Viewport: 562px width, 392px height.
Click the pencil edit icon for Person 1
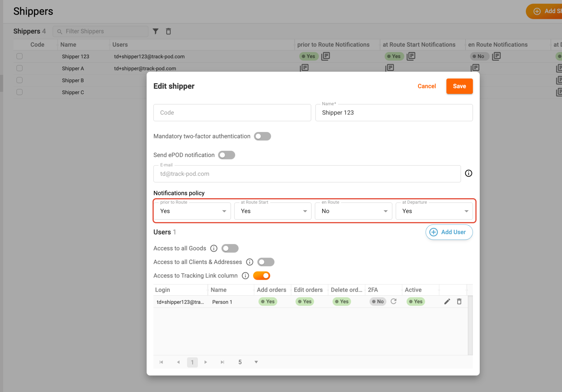(447, 301)
